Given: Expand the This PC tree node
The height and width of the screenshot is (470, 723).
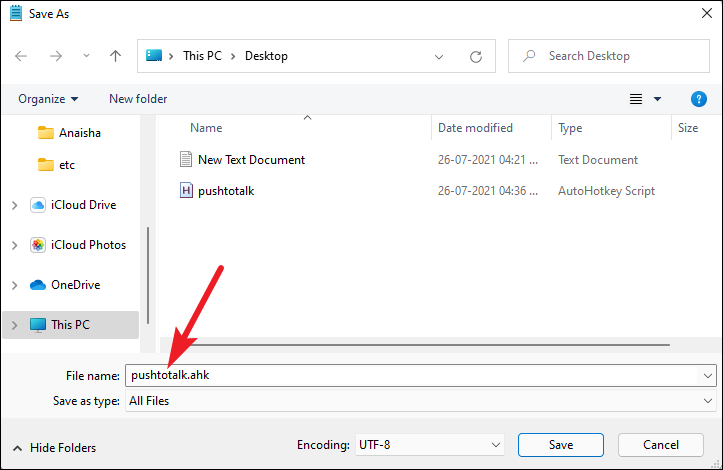Looking at the screenshot, I should coord(14,325).
